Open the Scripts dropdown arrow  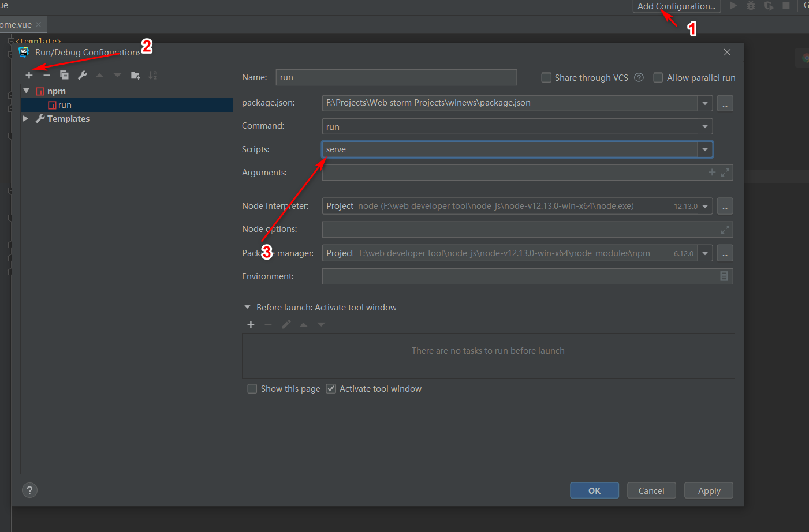point(705,149)
